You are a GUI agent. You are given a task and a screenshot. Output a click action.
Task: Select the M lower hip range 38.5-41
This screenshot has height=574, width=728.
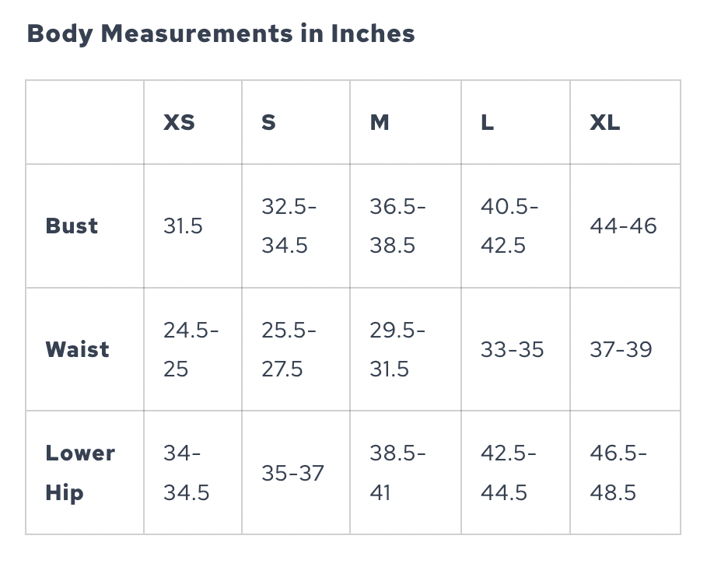coord(397,473)
